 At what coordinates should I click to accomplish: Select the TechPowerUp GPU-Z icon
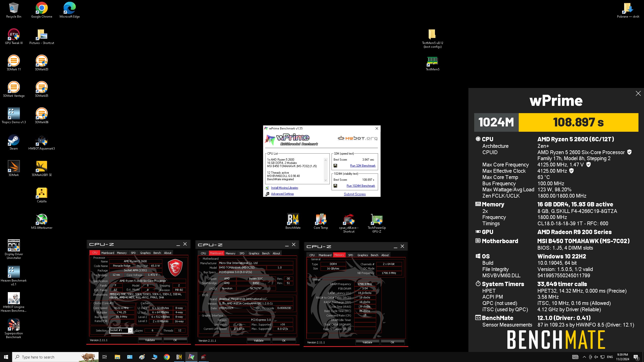[x=377, y=223]
